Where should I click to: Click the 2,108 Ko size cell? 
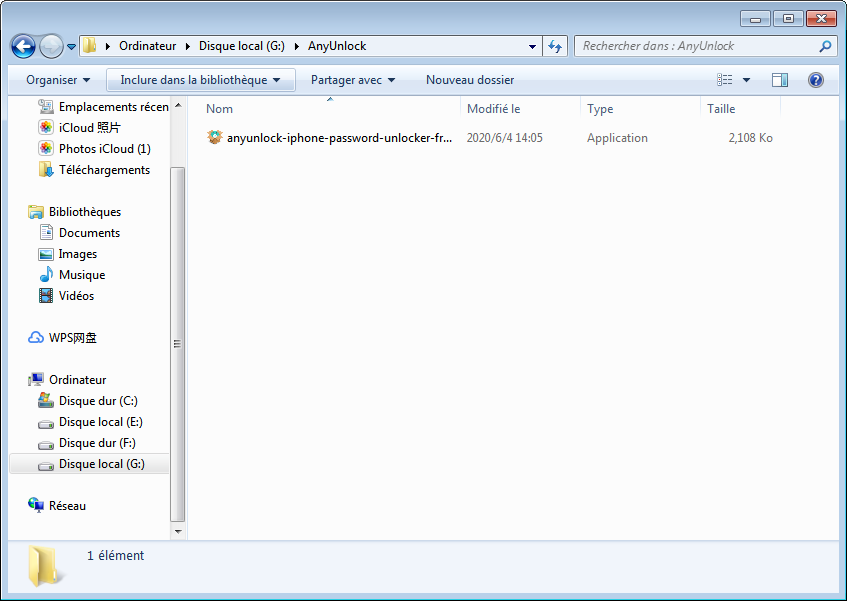(750, 138)
